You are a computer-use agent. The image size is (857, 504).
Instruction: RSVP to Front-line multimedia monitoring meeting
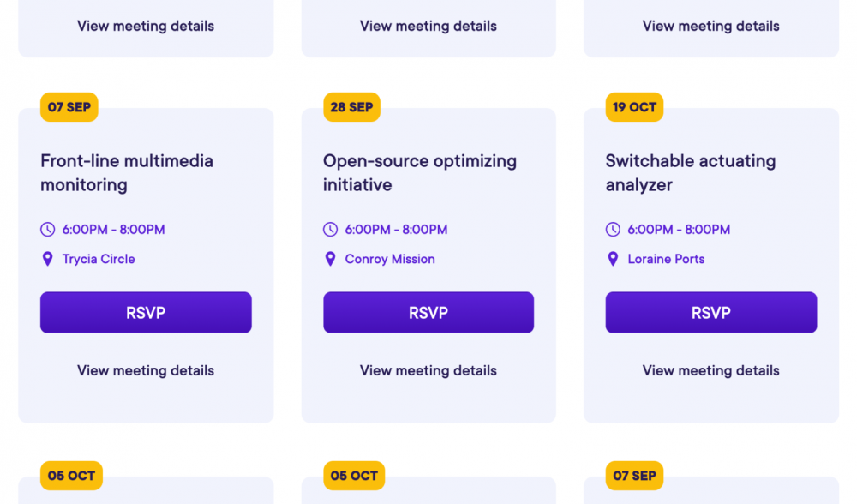click(146, 313)
